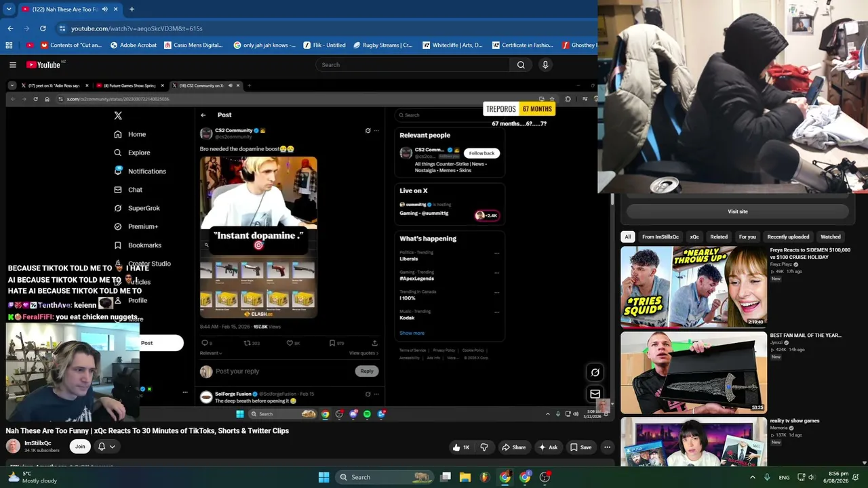Open the Chrome apps grid in bookmarks bar
Viewport: 868px width, 488px height.
(9, 45)
